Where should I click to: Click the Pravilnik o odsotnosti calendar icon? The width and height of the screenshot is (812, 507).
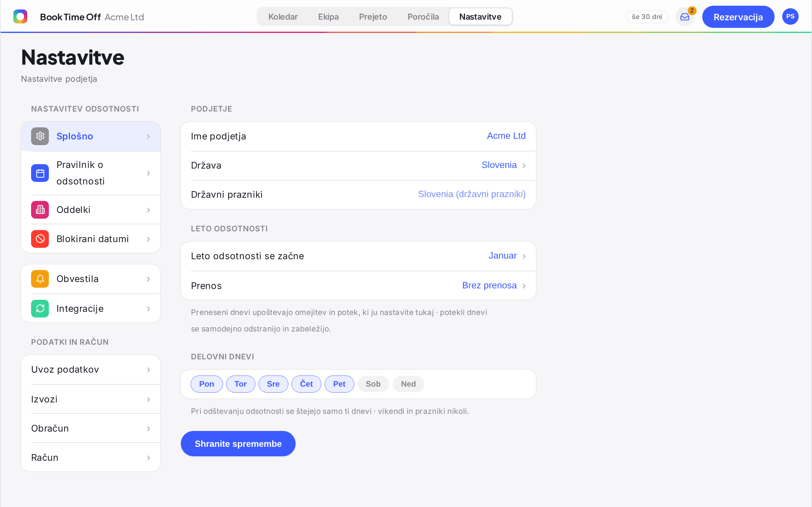[x=40, y=173]
